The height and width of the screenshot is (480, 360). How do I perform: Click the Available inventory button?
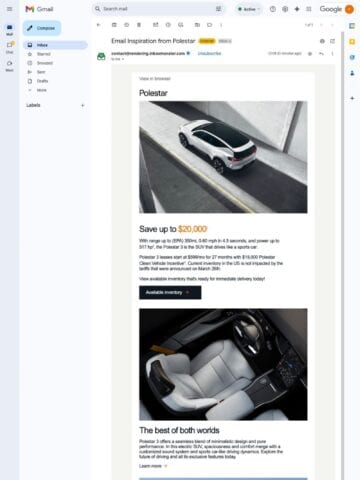170,292
